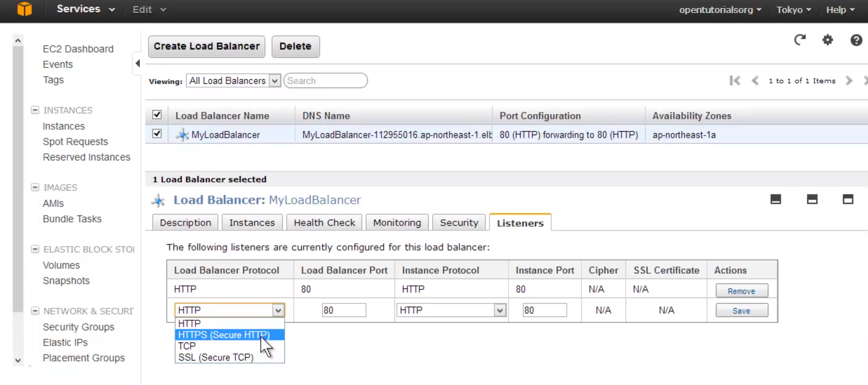Open the Instance Protocol dropdown
868x385 pixels.
point(451,310)
